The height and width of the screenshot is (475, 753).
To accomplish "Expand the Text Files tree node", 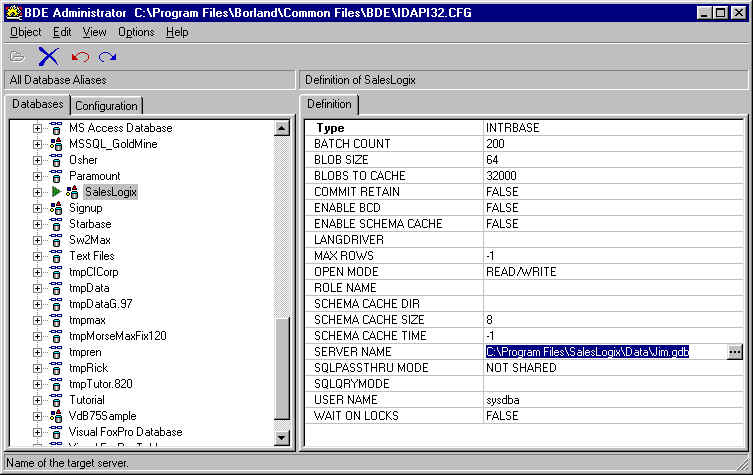I will [37, 256].
